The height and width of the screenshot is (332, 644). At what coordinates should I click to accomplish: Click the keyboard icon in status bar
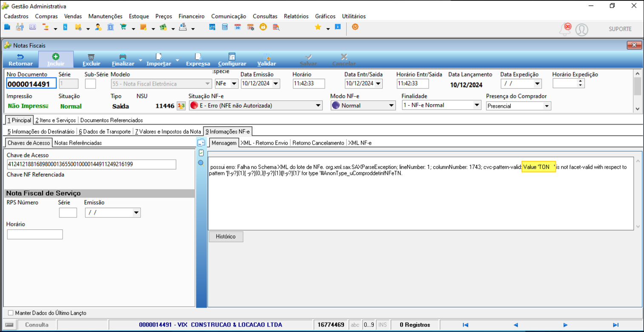(x=9, y=325)
